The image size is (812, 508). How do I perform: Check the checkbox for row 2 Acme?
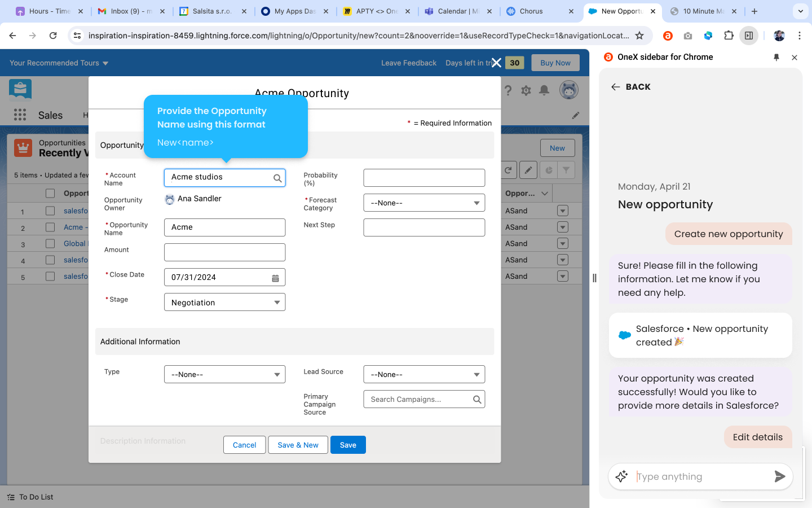50,227
